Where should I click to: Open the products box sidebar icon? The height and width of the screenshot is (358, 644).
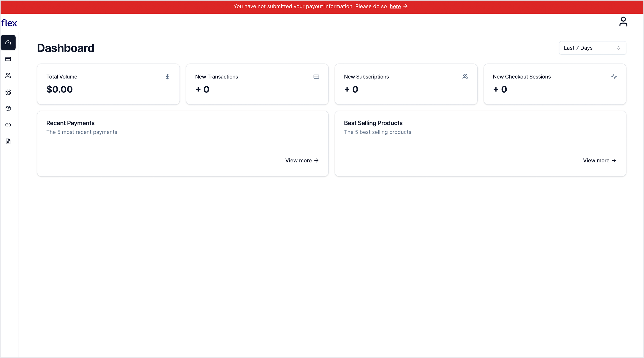(x=8, y=108)
